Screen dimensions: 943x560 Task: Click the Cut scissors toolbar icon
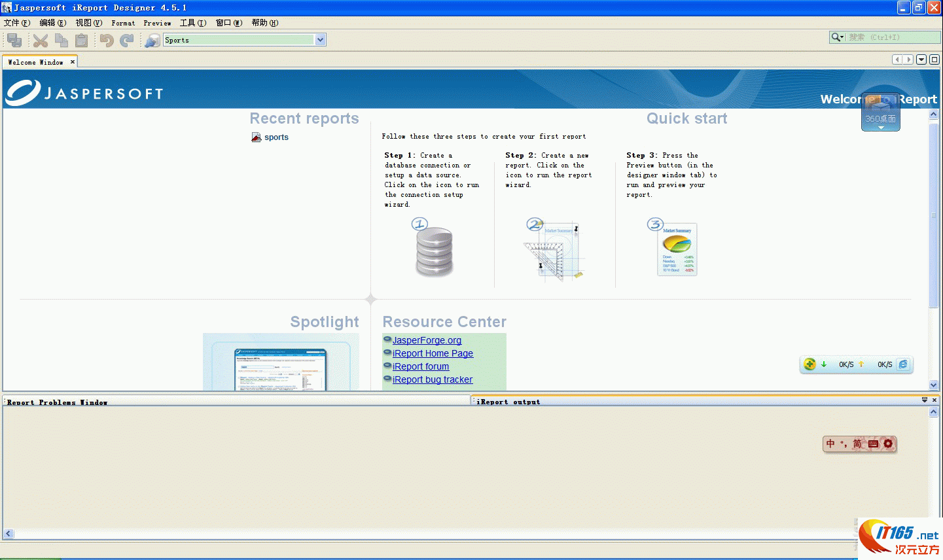[41, 41]
